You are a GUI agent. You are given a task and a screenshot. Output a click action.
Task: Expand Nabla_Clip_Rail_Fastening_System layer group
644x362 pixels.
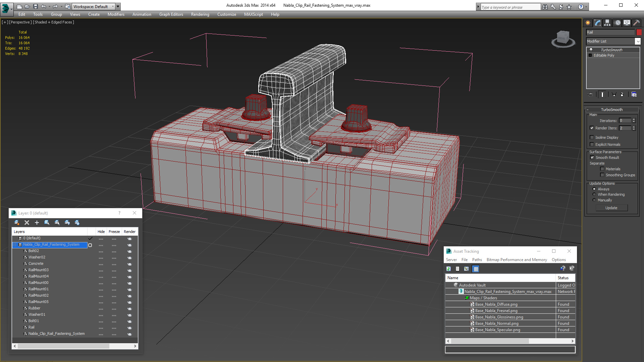(x=15, y=244)
